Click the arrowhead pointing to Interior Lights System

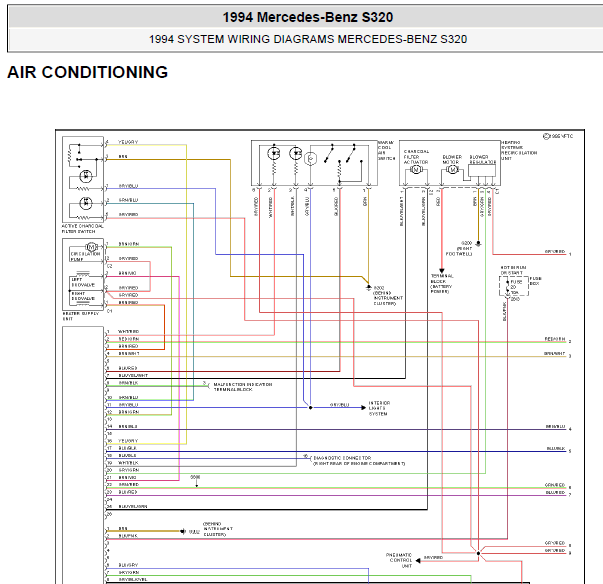tap(363, 408)
